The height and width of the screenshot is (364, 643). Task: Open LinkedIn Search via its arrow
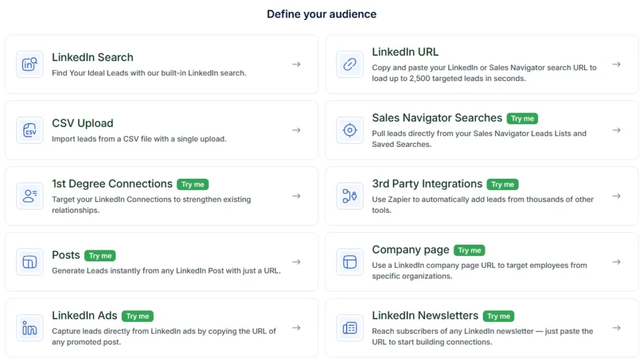(296, 65)
